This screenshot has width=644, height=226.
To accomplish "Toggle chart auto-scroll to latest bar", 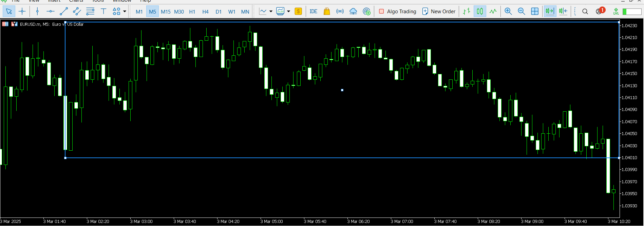I will tap(549, 12).
